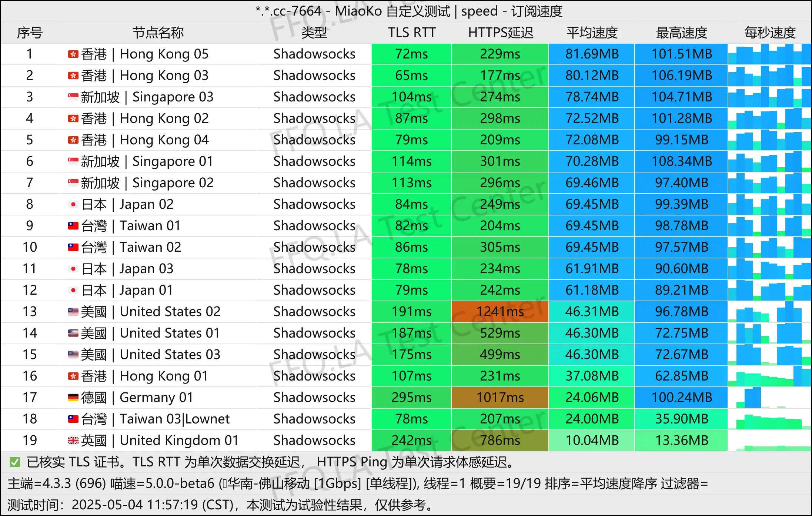812x516 pixels.
Task: Click the 主端=4.3.3 version info line
Action: pyautogui.click(x=358, y=483)
